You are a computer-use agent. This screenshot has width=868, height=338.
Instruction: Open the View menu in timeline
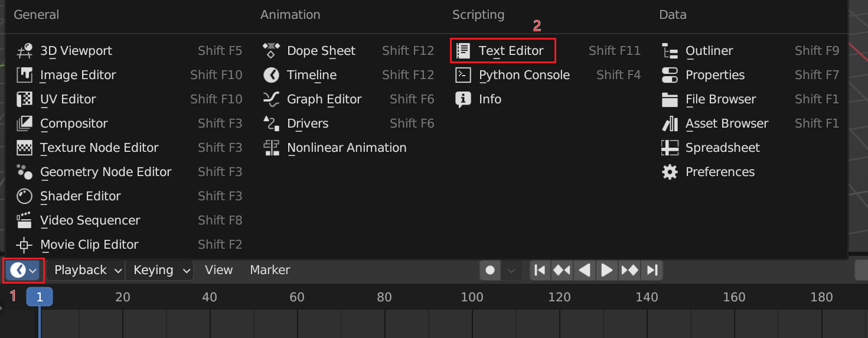(218, 270)
